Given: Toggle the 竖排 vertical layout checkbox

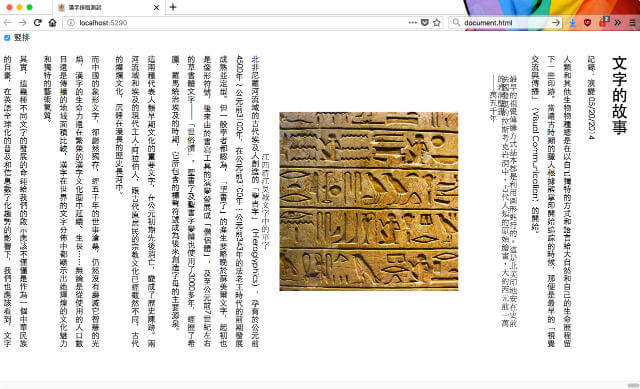Looking at the screenshot, I should (7, 38).
